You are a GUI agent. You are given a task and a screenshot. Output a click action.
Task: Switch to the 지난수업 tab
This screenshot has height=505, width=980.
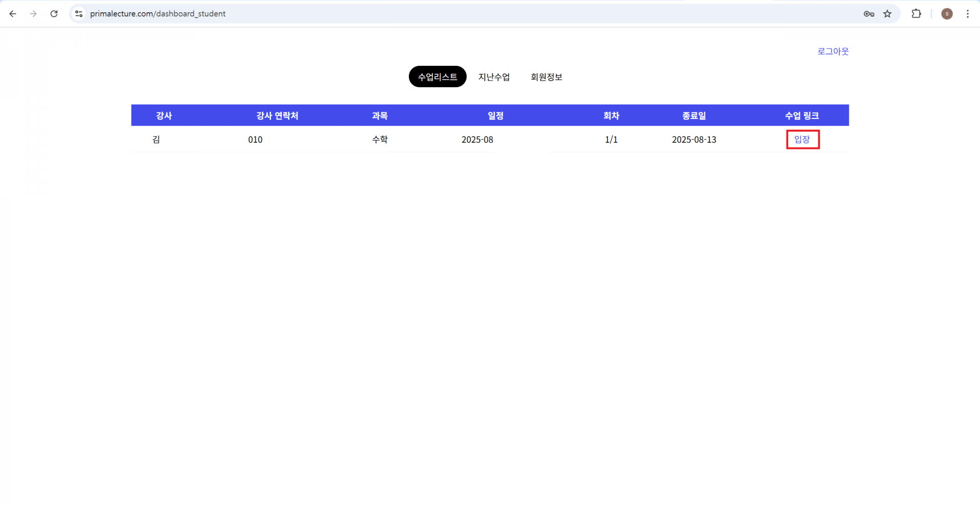494,77
